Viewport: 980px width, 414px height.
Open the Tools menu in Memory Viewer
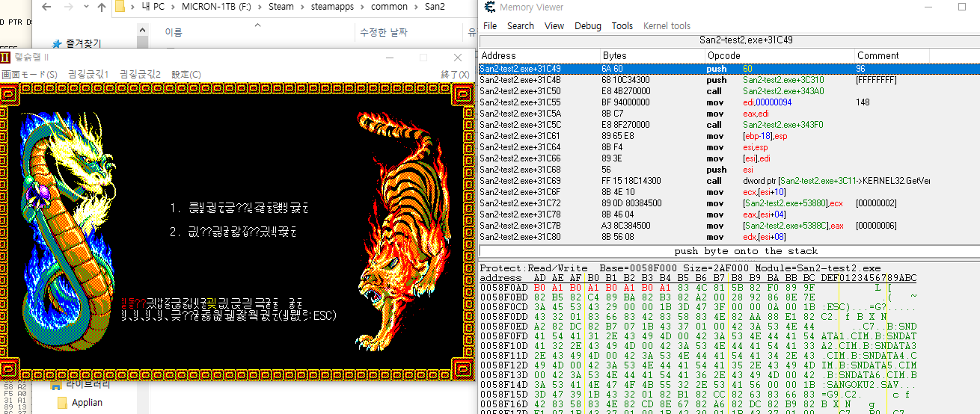(622, 25)
